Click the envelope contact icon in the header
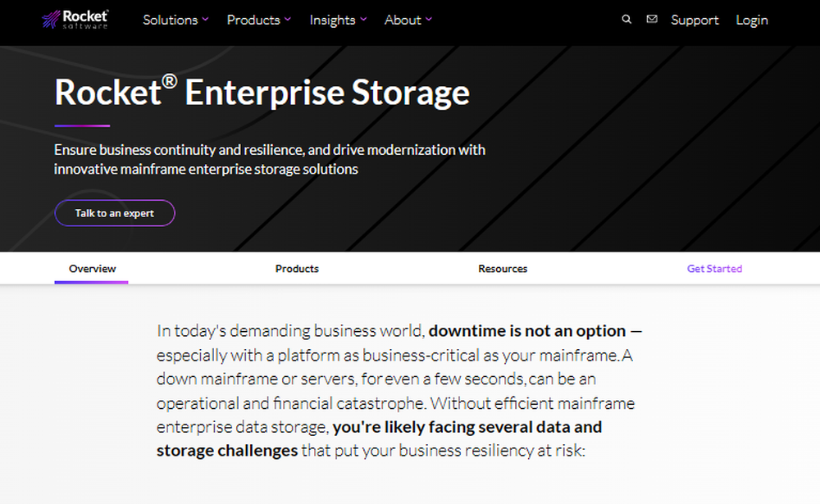Screen dimensions: 820x504 click(x=652, y=19)
